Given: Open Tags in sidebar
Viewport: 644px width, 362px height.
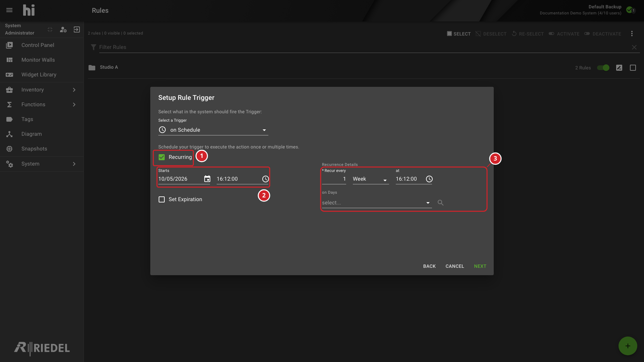Looking at the screenshot, I should coord(42,119).
